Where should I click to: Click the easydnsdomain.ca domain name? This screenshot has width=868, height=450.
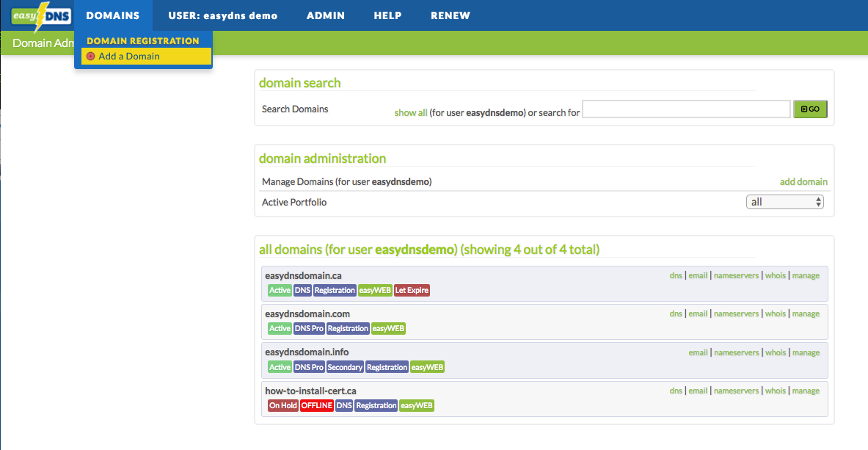[303, 275]
